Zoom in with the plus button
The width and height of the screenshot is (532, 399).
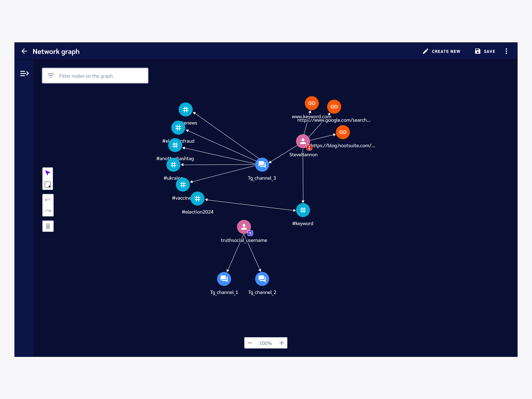(282, 343)
